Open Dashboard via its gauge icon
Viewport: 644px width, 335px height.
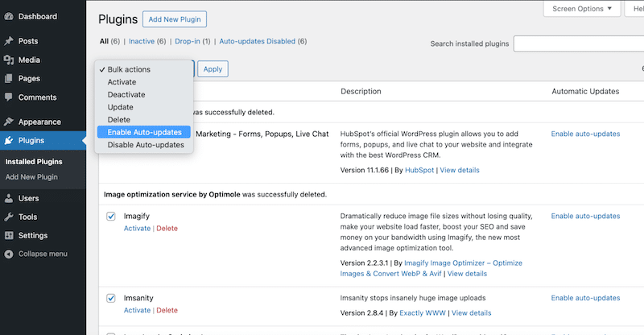point(9,16)
